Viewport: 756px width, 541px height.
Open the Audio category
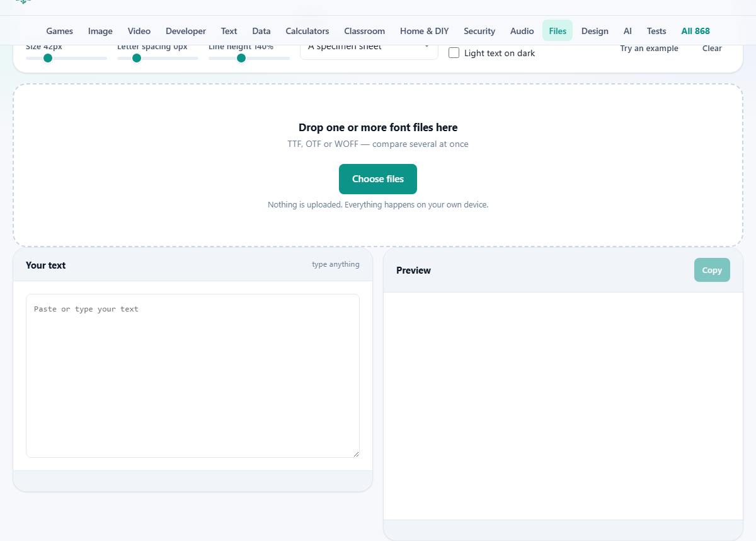coord(522,31)
